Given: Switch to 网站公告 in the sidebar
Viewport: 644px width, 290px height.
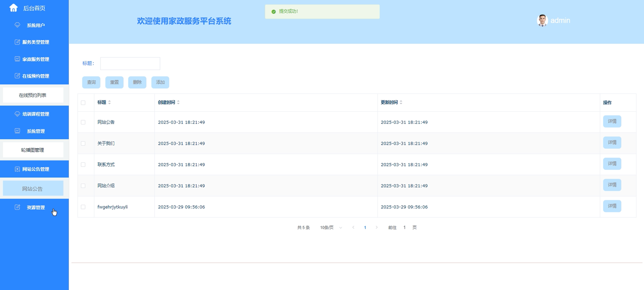Looking at the screenshot, I should (x=33, y=188).
